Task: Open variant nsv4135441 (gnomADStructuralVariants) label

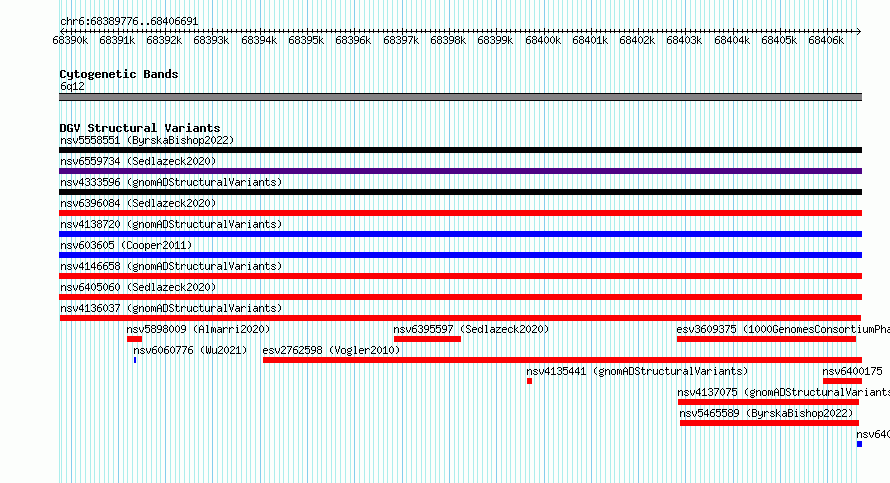Action: pos(637,371)
